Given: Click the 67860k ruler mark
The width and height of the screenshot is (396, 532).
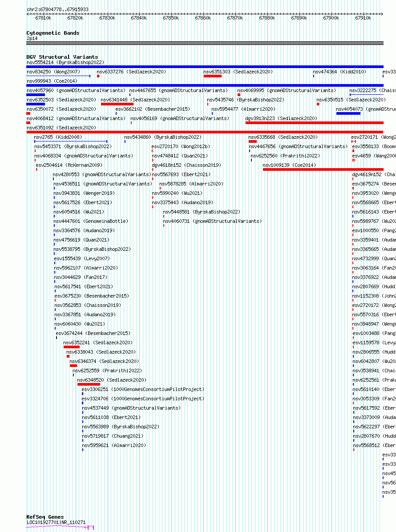Looking at the screenshot, I should click(203, 18).
